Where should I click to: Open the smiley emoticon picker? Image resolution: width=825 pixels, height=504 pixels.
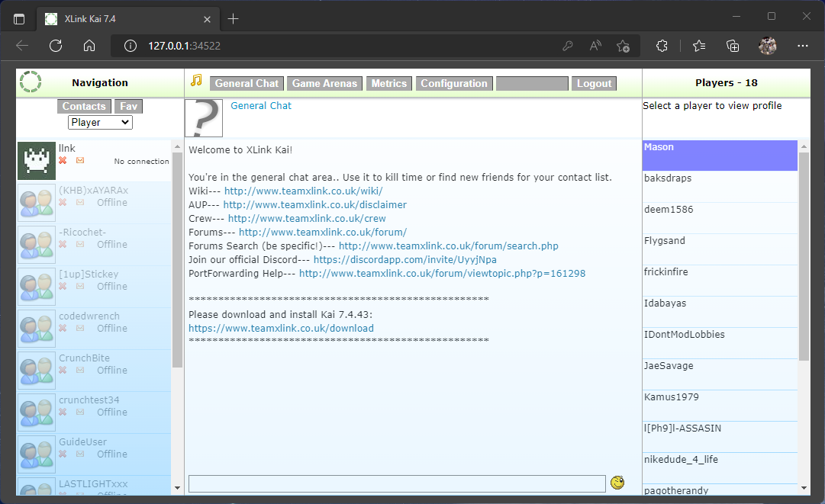[x=617, y=483]
